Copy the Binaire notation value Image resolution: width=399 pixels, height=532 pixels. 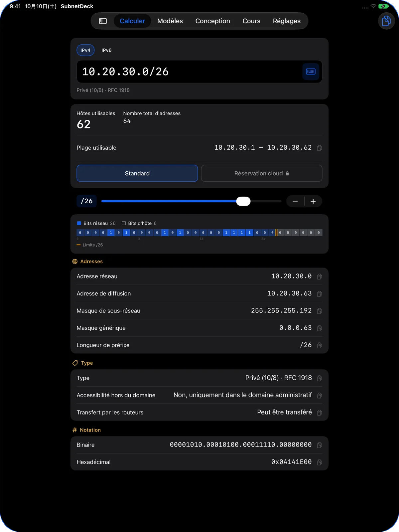320,445
